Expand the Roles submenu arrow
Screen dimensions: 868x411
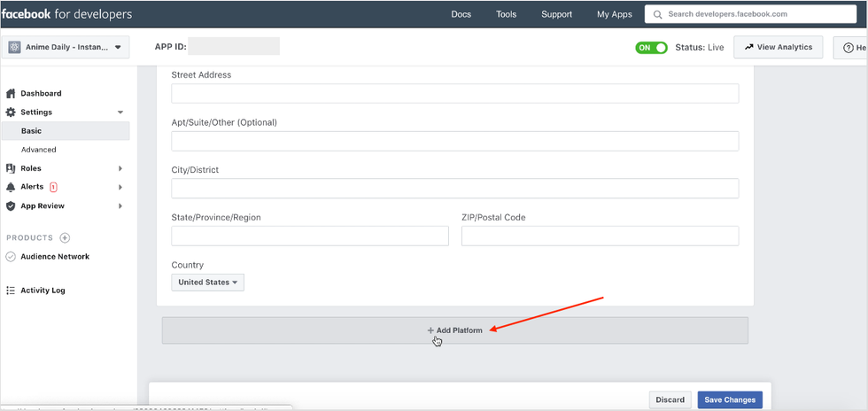(120, 168)
